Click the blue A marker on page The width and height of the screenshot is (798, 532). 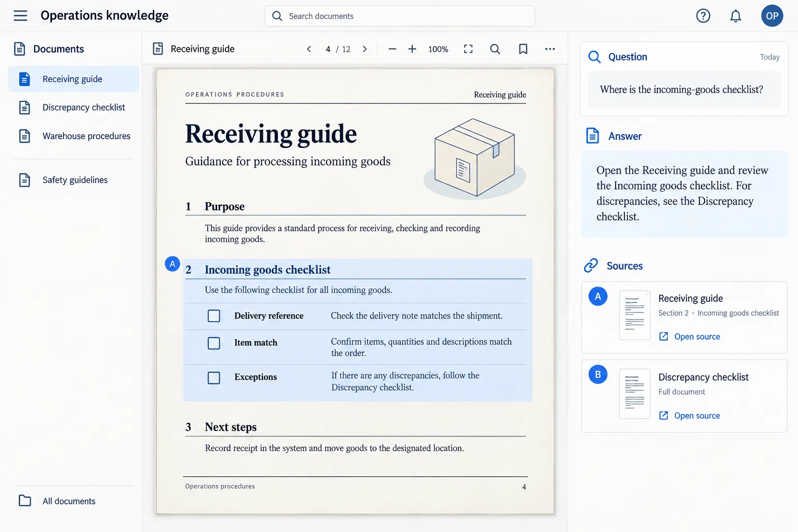click(172, 264)
